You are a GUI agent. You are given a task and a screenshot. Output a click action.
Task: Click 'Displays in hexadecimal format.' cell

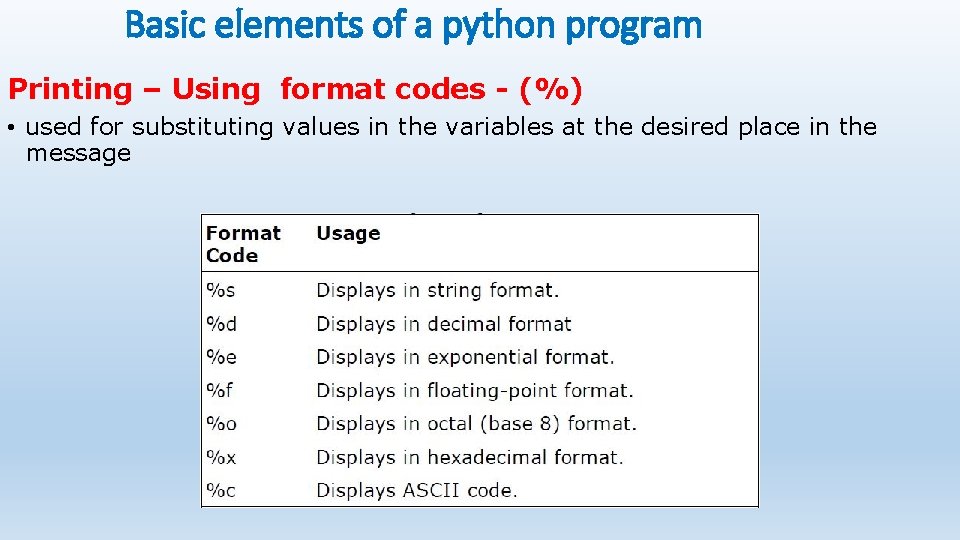470,457
